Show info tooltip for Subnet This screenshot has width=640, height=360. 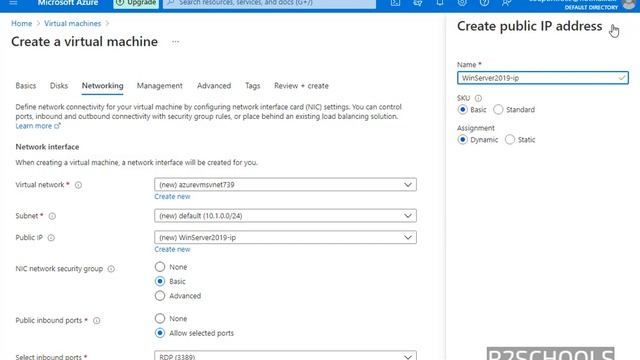(x=52, y=216)
